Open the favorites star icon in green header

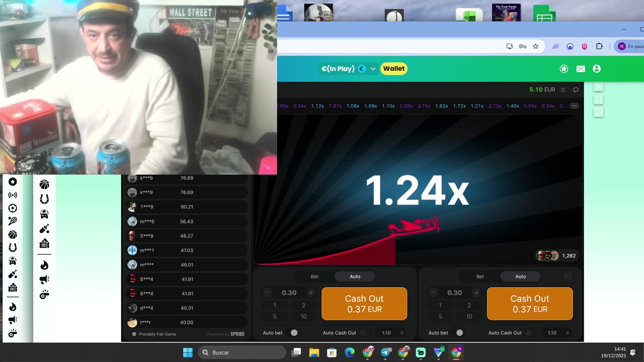[564, 69]
